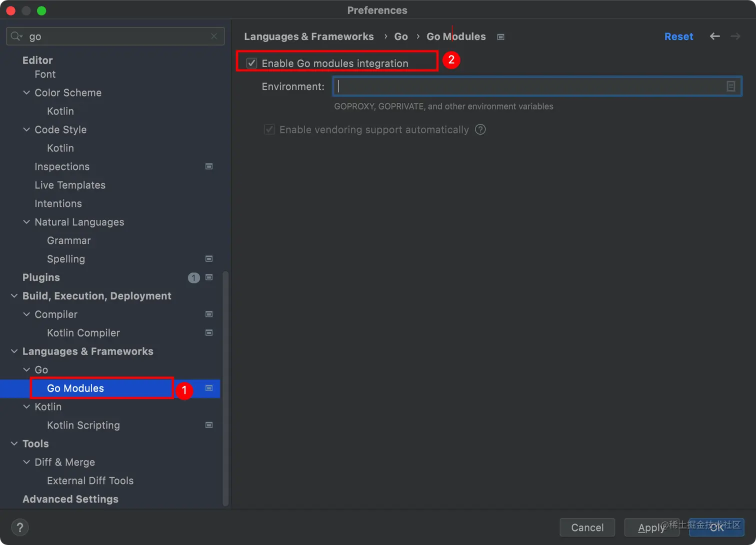Collapse Languages & Frameworks section

pyautogui.click(x=14, y=351)
